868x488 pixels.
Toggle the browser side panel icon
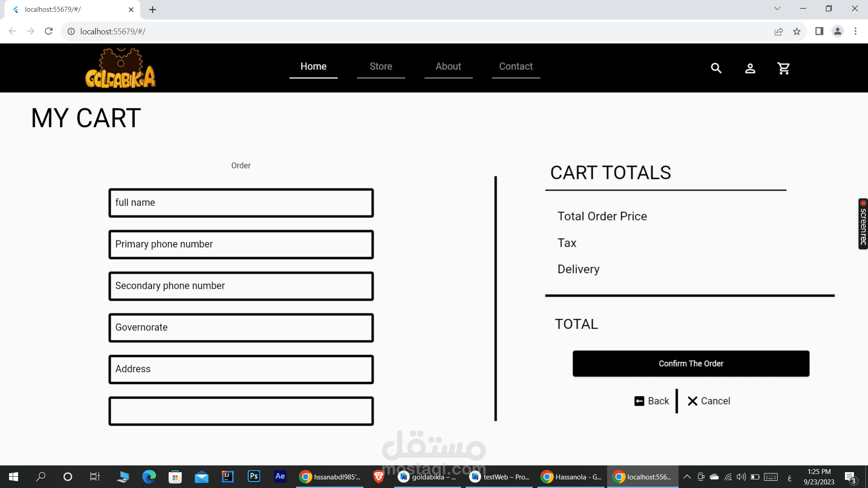[x=819, y=31]
